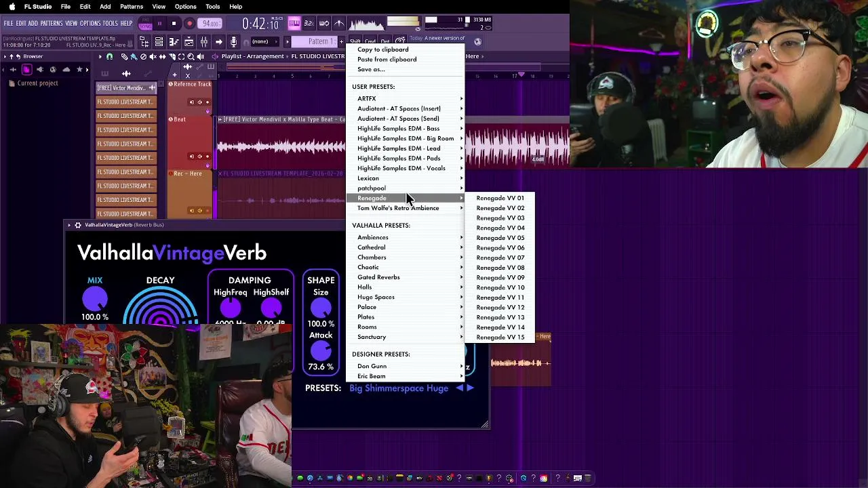This screenshot has height=488, width=868.
Task: Pause playback using the pause button
Action: click(159, 24)
